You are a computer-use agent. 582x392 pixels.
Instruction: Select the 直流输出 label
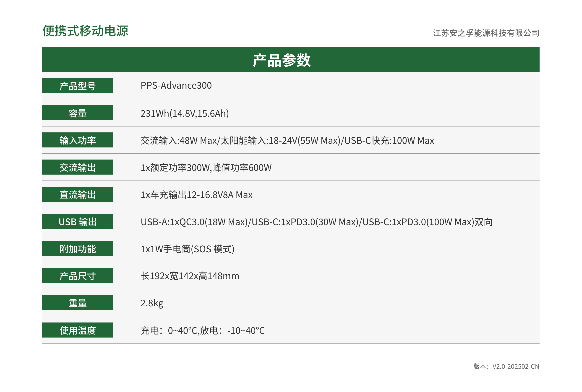click(78, 194)
